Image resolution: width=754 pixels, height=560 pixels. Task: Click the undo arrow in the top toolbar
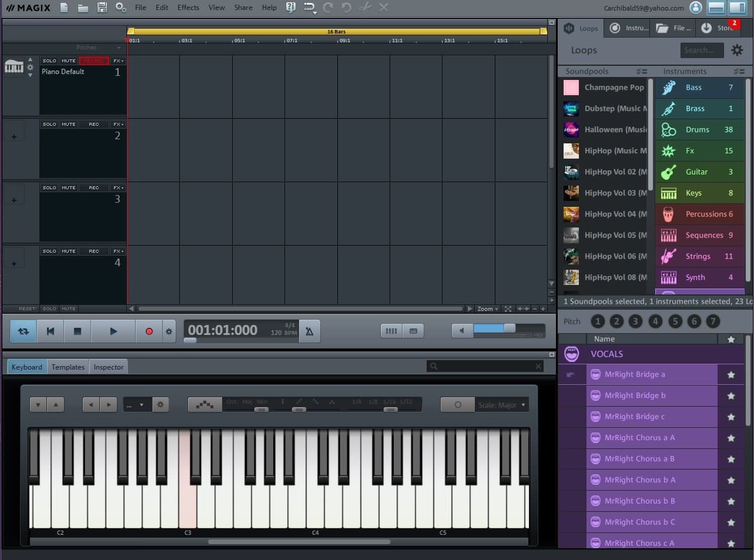click(347, 8)
